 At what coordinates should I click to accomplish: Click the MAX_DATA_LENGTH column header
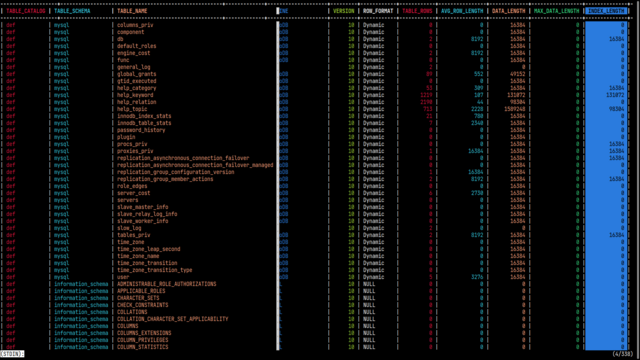tap(557, 11)
